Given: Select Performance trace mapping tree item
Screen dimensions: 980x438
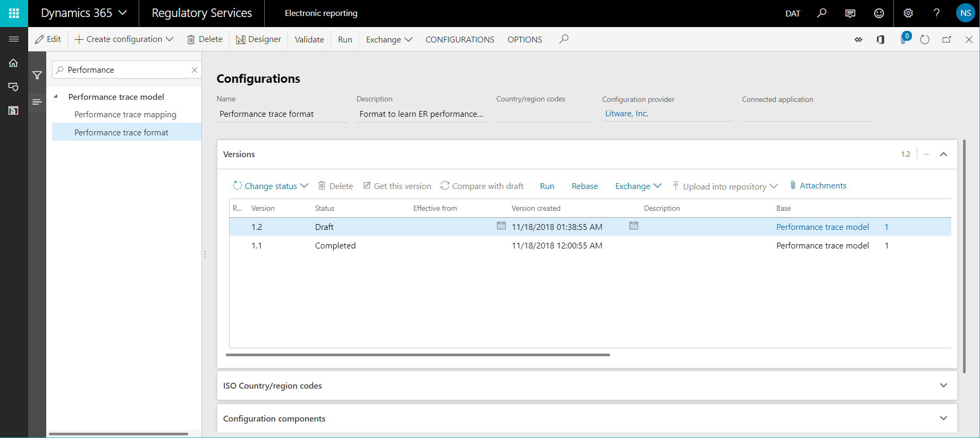Looking at the screenshot, I should pyautogui.click(x=125, y=114).
